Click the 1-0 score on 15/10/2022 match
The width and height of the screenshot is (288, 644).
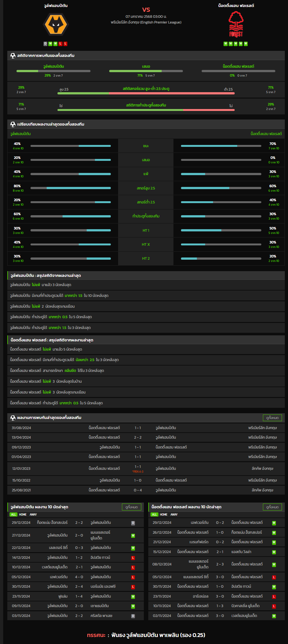[x=138, y=480]
